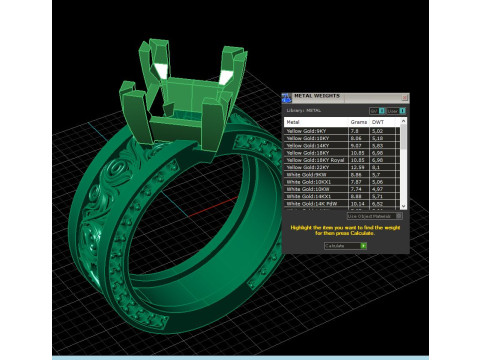The width and height of the screenshot is (480, 360).
Task: Click the Grams column header
Action: point(359,122)
